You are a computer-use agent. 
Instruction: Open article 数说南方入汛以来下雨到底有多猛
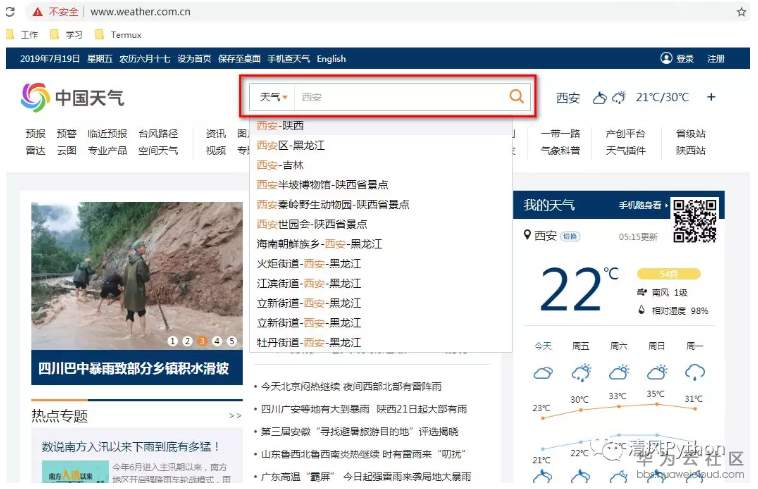(x=131, y=446)
